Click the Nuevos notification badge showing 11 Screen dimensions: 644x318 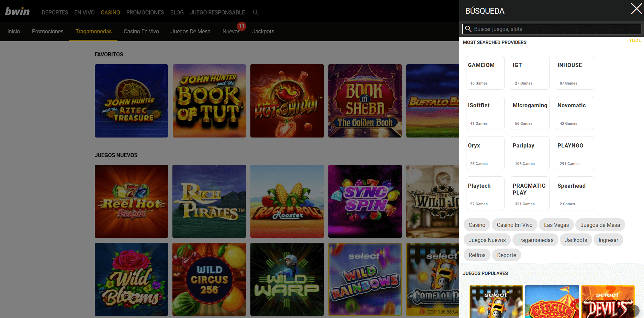pyautogui.click(x=241, y=26)
